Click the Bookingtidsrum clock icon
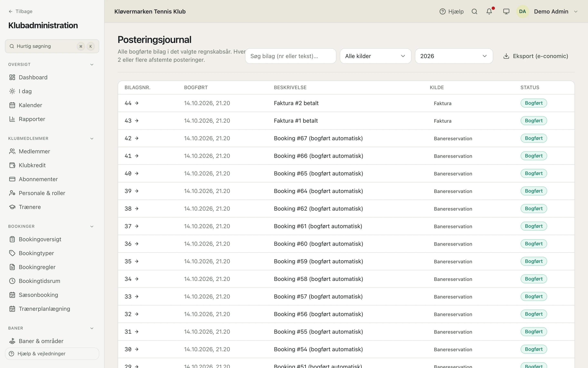 tap(12, 281)
